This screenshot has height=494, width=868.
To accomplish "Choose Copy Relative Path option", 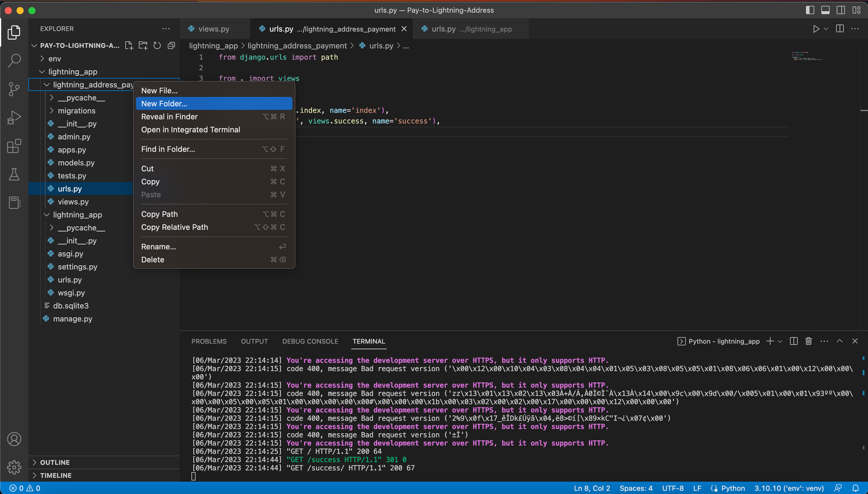I will click(214, 227).
